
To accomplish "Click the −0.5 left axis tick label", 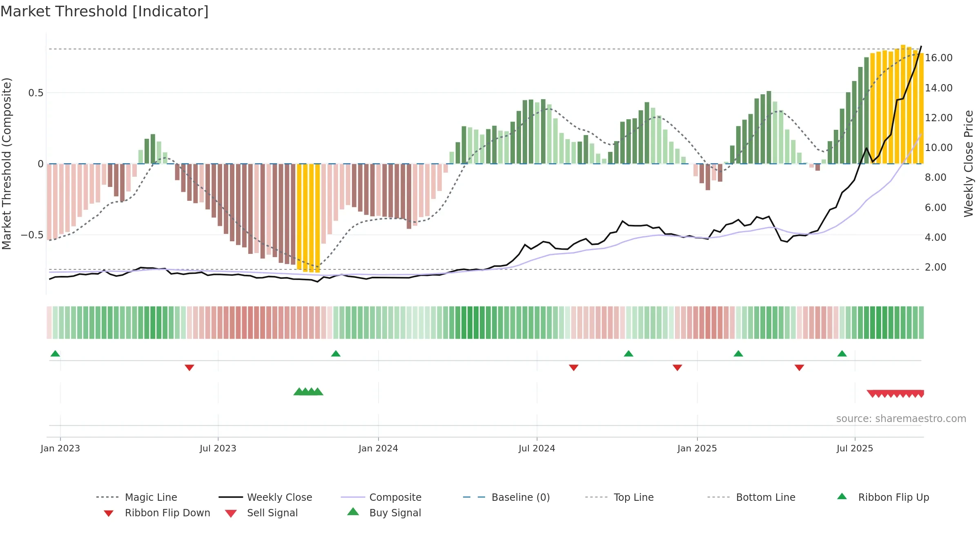I will click(x=32, y=235).
